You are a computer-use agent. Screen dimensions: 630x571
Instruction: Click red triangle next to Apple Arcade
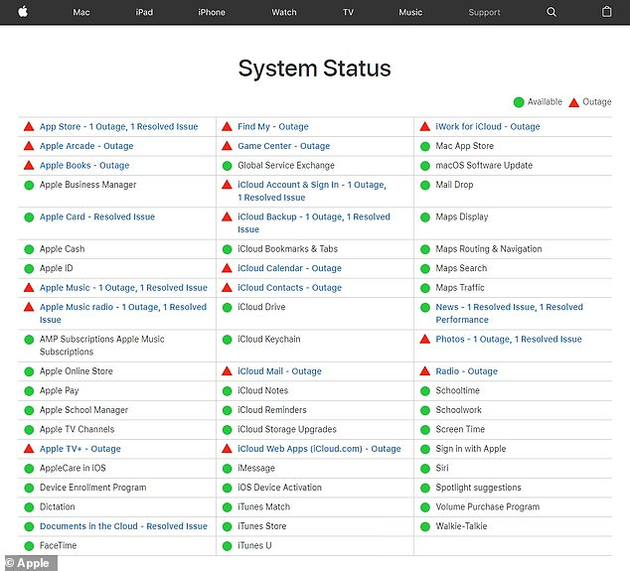[29, 146]
